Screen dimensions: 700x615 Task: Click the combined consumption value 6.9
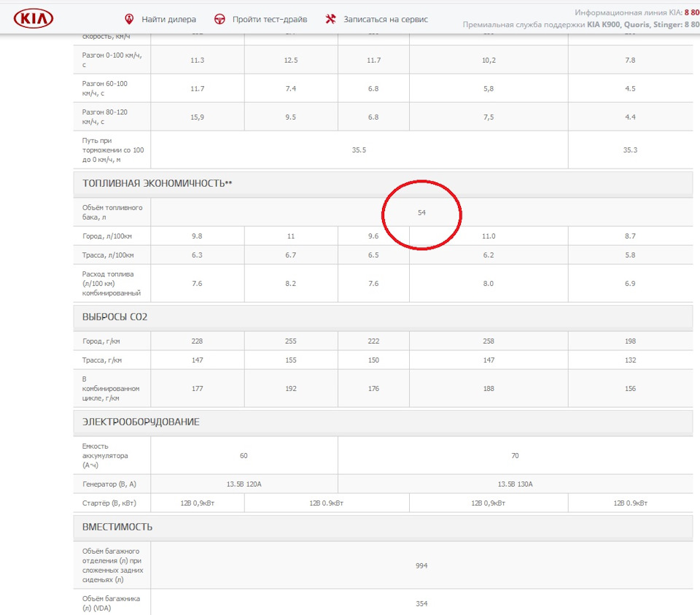coord(630,284)
